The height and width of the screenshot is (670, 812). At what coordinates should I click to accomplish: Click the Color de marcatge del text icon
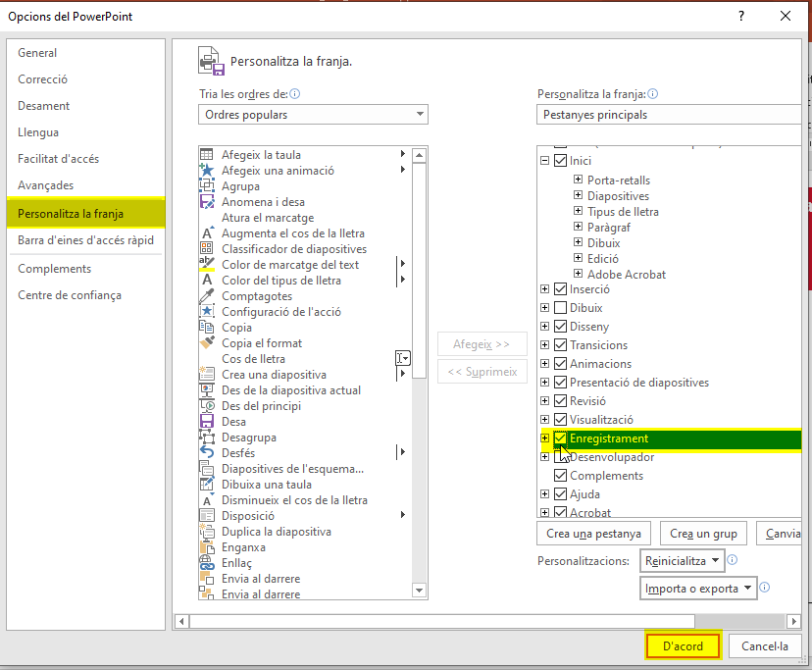207,264
